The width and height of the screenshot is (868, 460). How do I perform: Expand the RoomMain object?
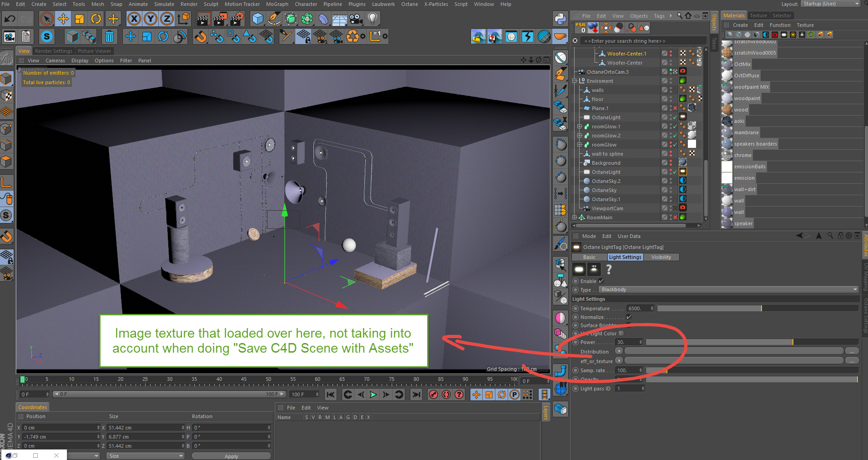click(x=575, y=217)
